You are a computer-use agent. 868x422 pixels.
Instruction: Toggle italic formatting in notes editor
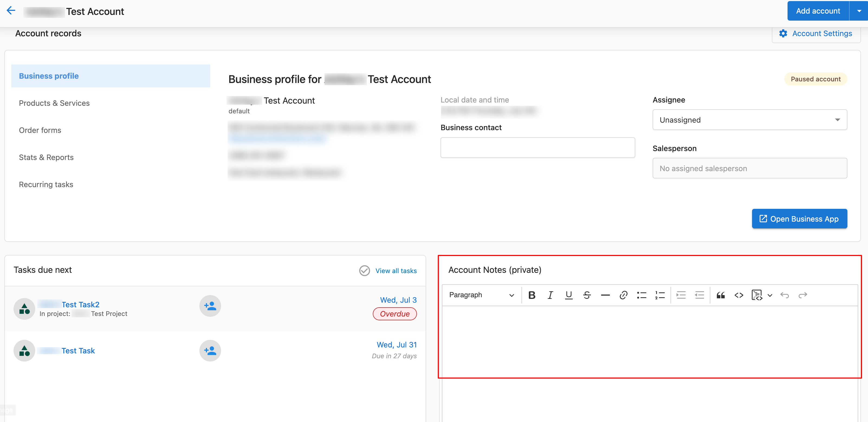550,295
